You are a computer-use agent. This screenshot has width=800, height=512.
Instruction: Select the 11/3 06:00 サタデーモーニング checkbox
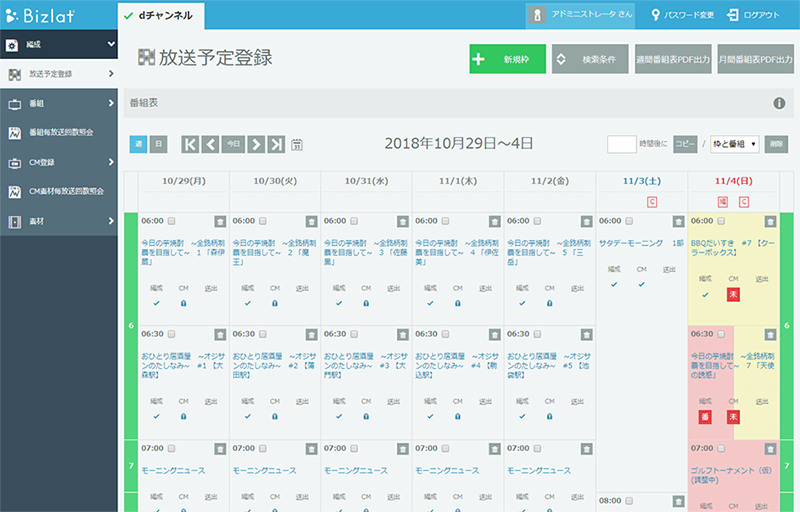pyautogui.click(x=630, y=221)
